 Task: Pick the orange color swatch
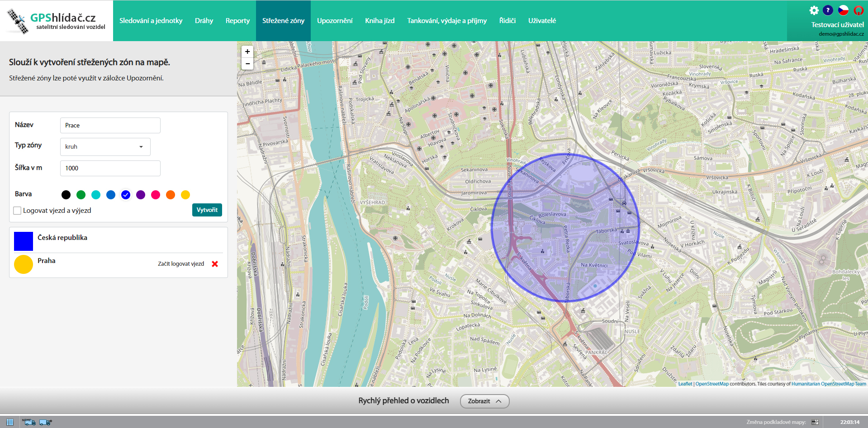pos(171,195)
